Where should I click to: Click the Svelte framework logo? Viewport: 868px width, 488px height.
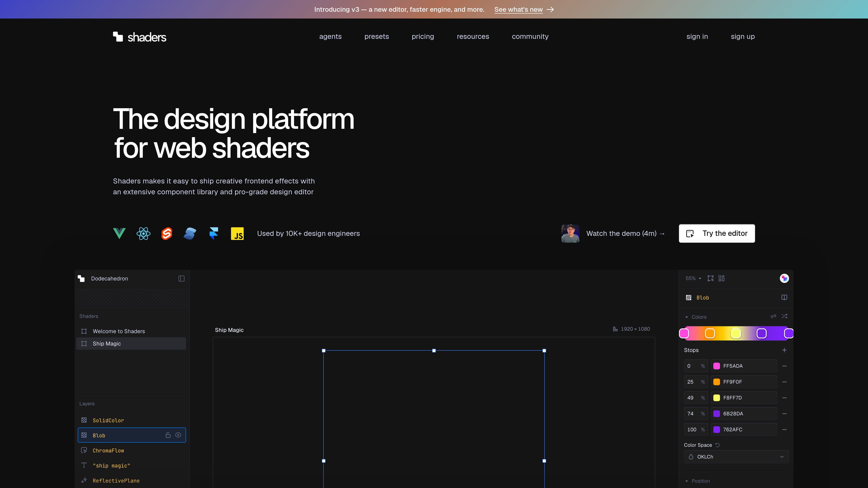167,233
